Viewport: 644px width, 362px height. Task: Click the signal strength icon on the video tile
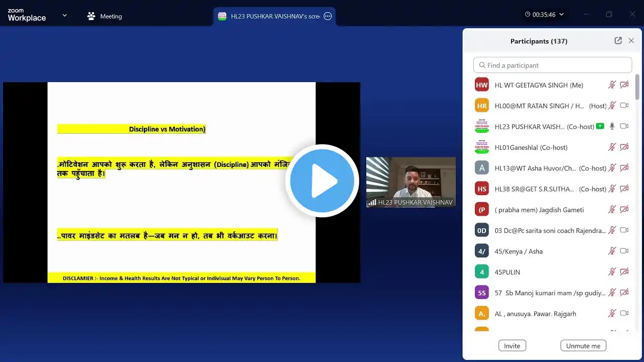pyautogui.click(x=372, y=202)
